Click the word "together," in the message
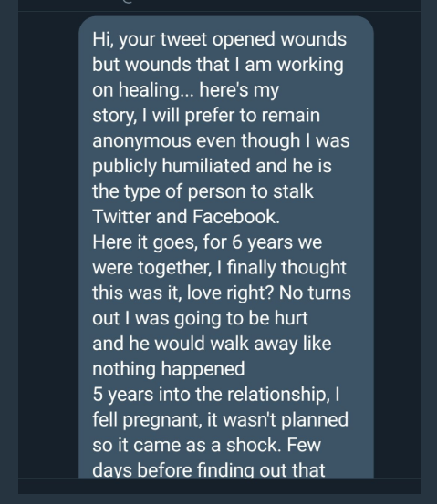Screen dimensions: 437x504 pos(175,268)
